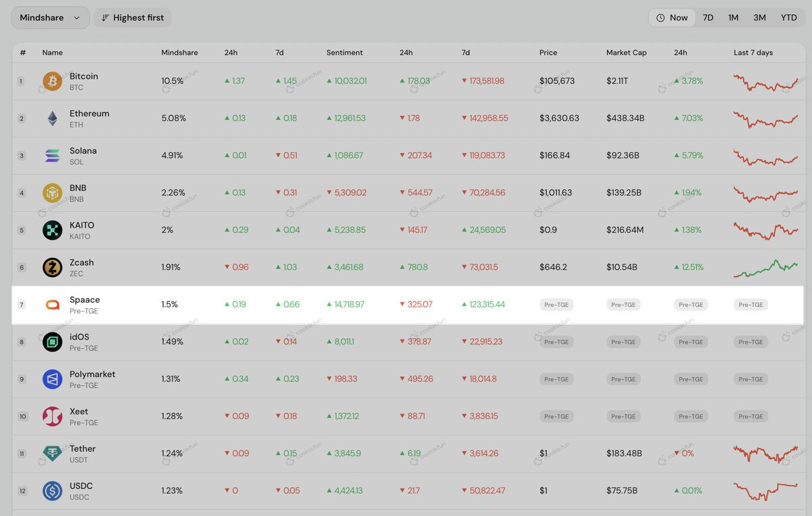Open the Polymarket name link

(92, 374)
